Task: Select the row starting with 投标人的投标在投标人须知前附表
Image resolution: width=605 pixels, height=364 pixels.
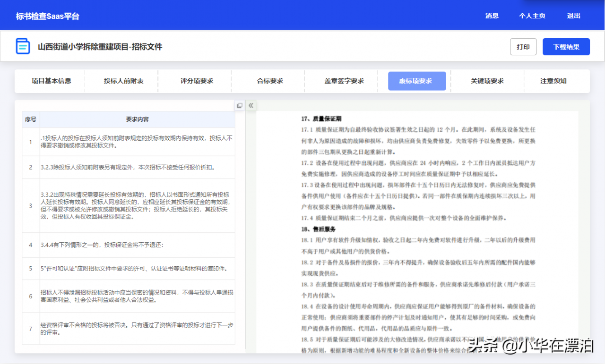Action: (x=129, y=142)
